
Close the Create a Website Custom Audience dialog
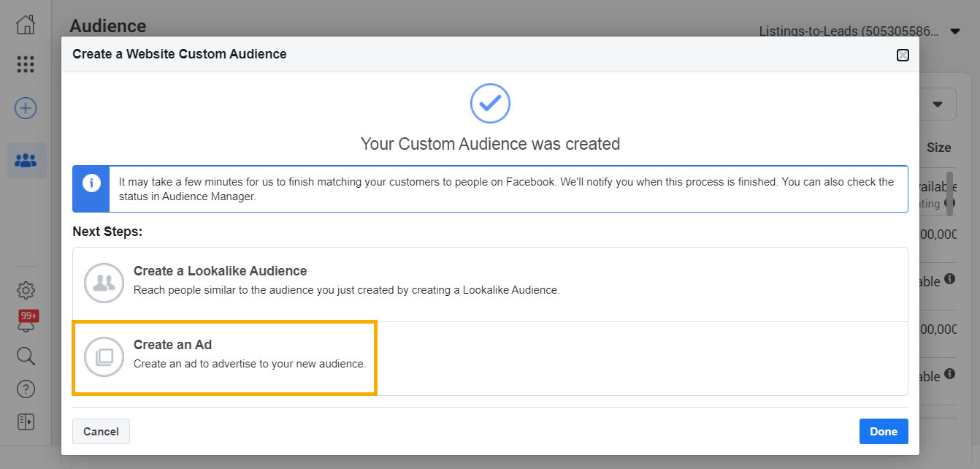tap(903, 54)
